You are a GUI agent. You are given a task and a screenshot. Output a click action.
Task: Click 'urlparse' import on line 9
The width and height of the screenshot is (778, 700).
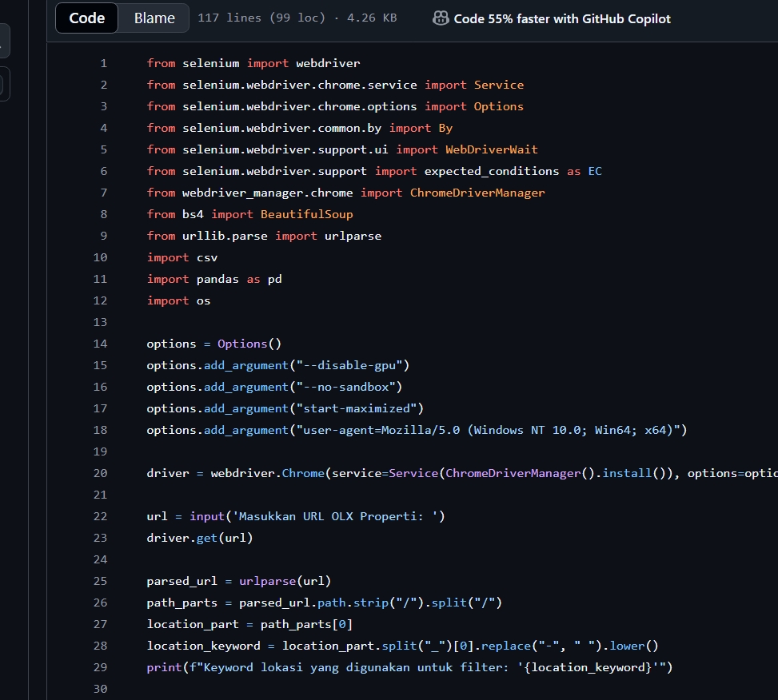(353, 236)
